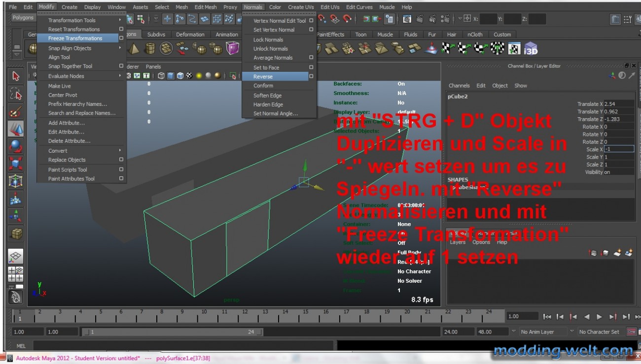Viewport: 641px width, 364px height.
Task: Show the Tool Settings icon
Action: click(628, 19)
